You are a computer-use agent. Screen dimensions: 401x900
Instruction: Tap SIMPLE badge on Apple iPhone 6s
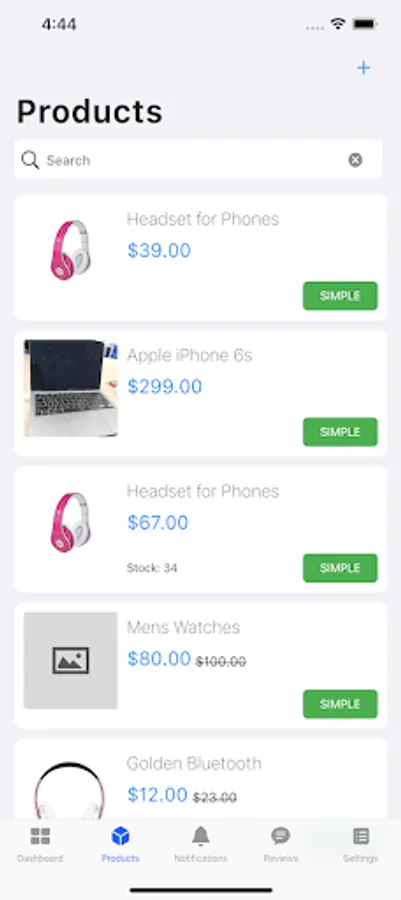340,432
